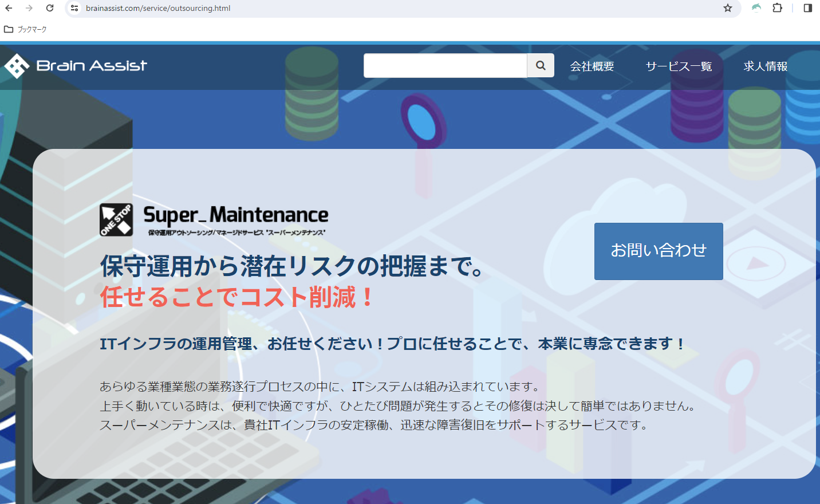Click the お問い合わせ button
The height and width of the screenshot is (504, 820).
coord(659,251)
